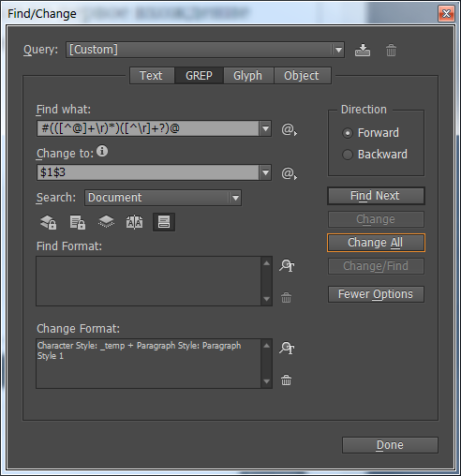Delete query using trash icon beside Query
The image size is (461, 476).
tap(391, 50)
